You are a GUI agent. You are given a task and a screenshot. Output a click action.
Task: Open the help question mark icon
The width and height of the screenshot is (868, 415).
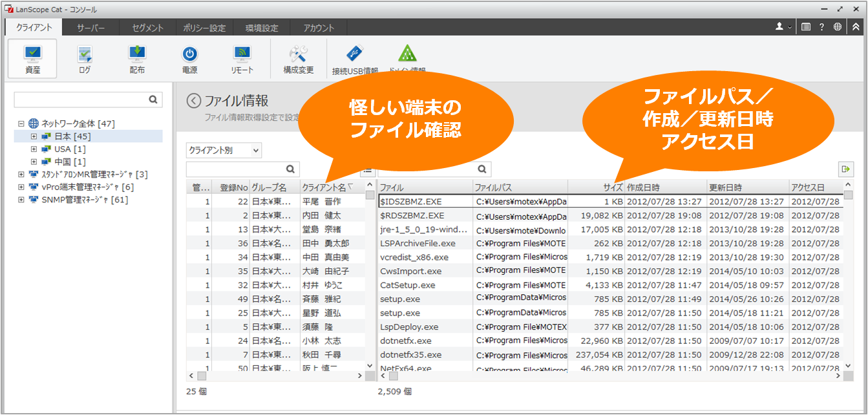(822, 27)
